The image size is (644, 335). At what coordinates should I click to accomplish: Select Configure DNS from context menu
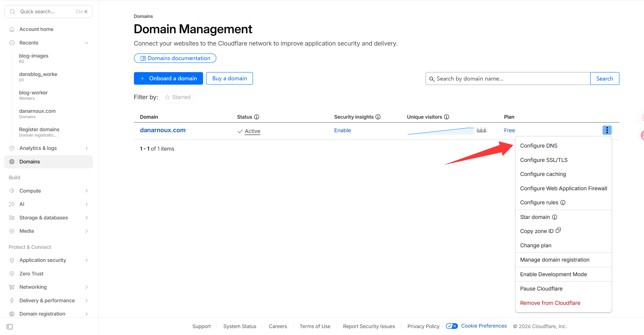click(x=539, y=146)
